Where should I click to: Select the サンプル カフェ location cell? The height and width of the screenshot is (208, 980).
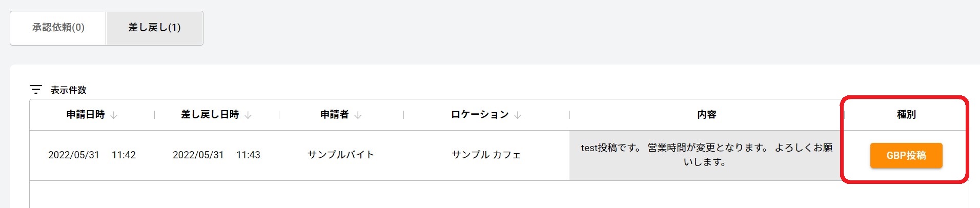click(486, 155)
